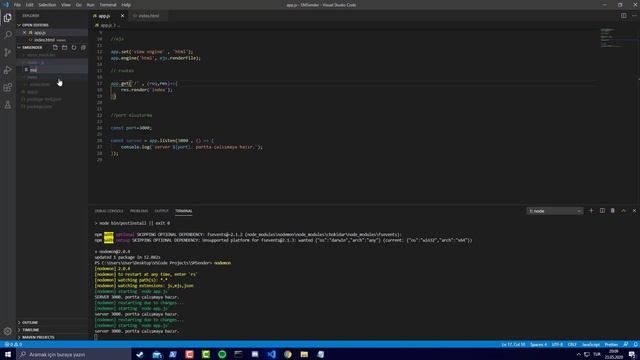The width and height of the screenshot is (640, 360).
Task: Click Ln 17 cursor position in status bar
Action: (513, 344)
